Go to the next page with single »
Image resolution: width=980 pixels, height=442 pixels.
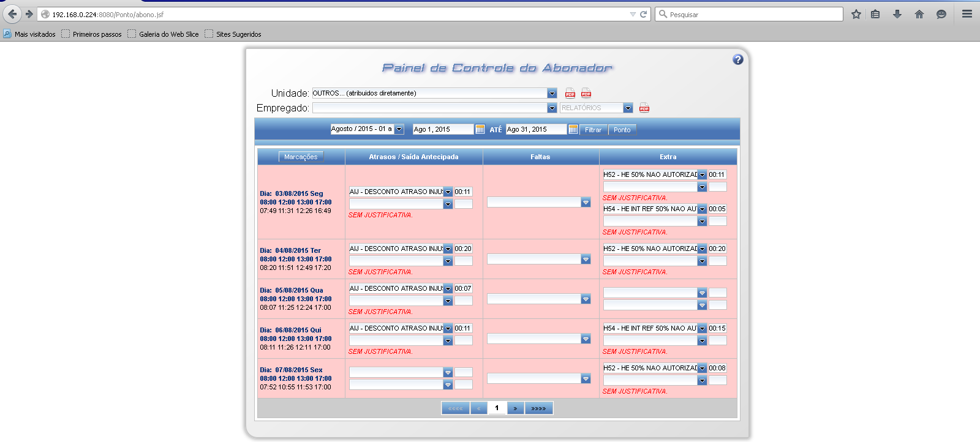click(515, 408)
